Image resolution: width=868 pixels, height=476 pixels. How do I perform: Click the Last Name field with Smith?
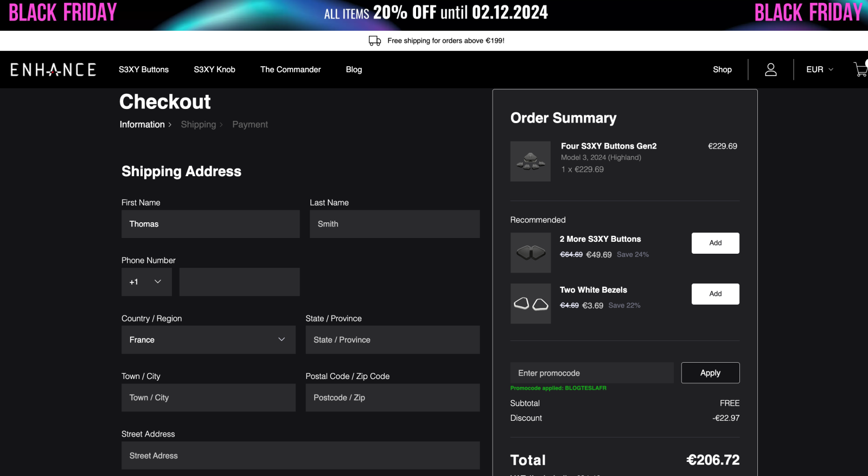394,224
